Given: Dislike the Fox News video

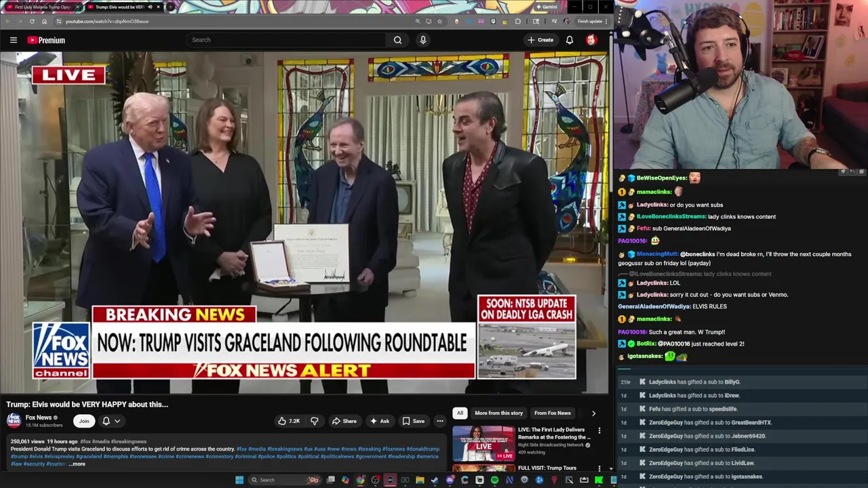Looking at the screenshot, I should coord(315,421).
